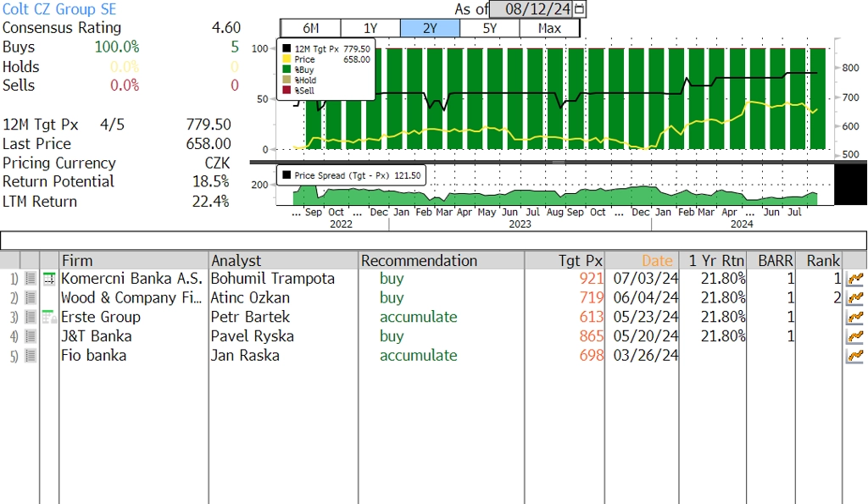
Task: Open the calendar picker next to the date
Action: 579,8
